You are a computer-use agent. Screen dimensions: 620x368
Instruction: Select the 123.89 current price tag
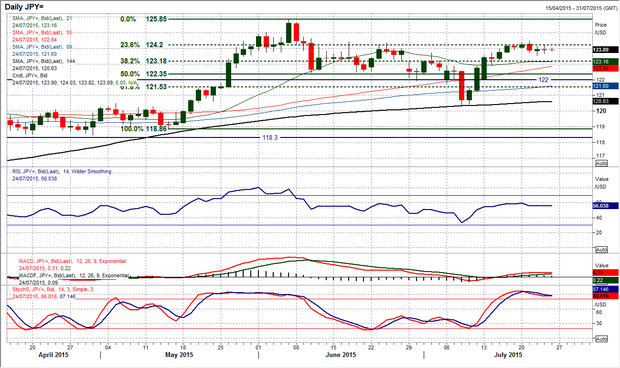coord(605,50)
